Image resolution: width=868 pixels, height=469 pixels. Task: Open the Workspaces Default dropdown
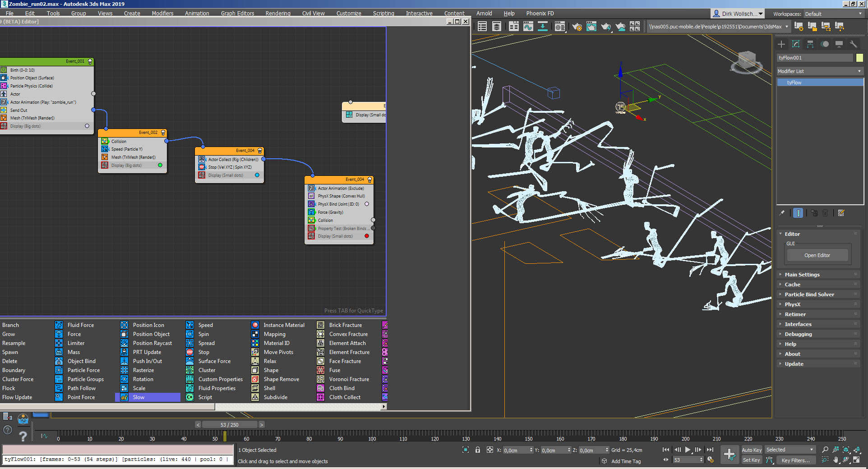tap(833, 14)
